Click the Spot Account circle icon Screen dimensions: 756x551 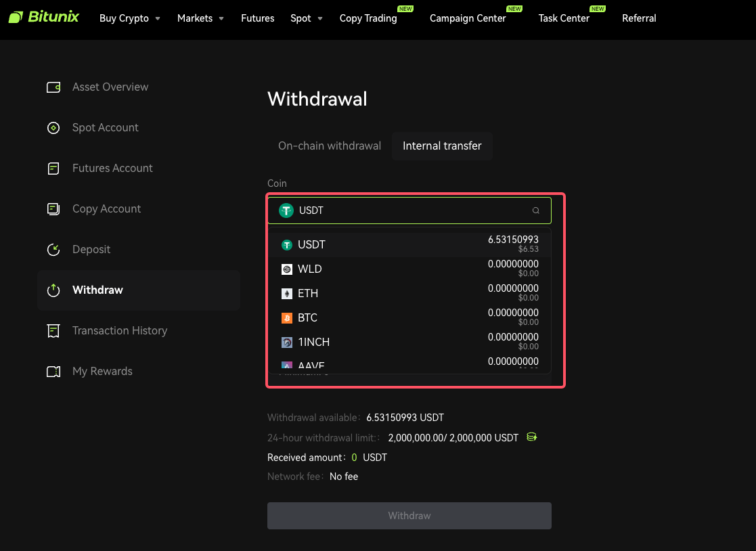[x=53, y=128]
